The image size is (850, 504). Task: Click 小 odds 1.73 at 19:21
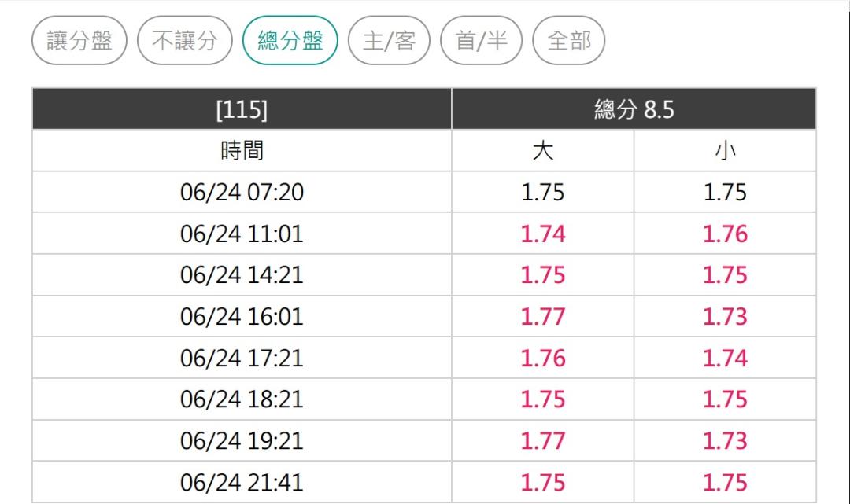(726, 440)
